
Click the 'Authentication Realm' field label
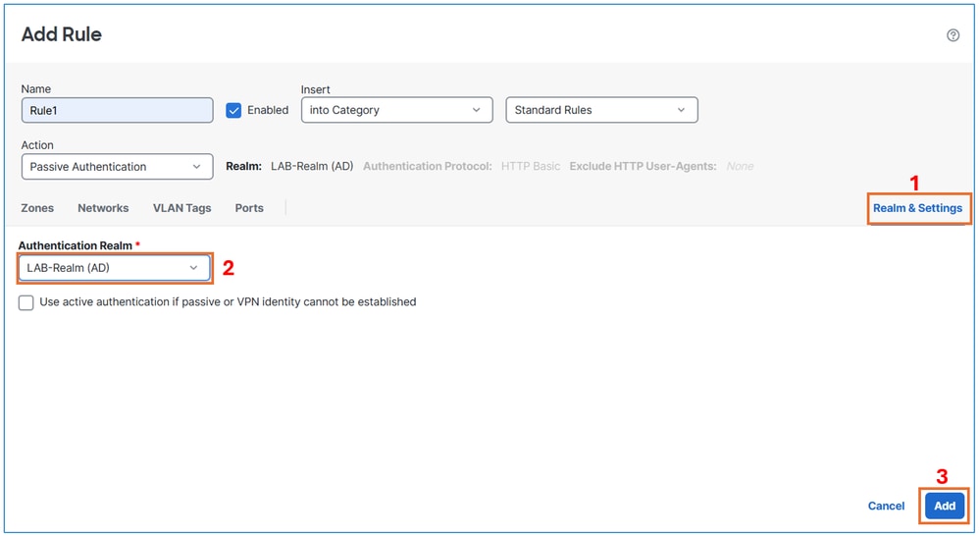coord(75,245)
